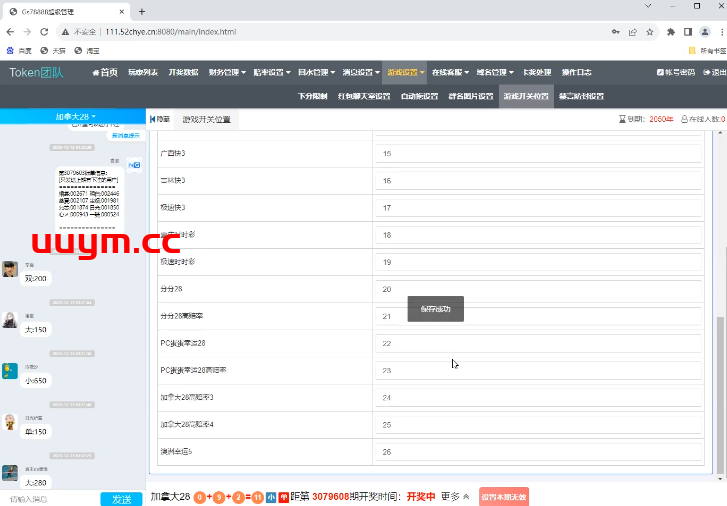Click the hide sidebar icon (隐藏)
Viewport: 727px width, 506px height.
pyautogui.click(x=160, y=119)
